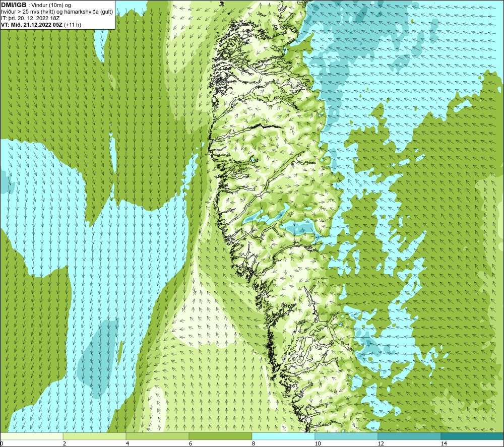Click the 6–8 m/s dark green legend swatch
504x447 pixels.
point(221,436)
